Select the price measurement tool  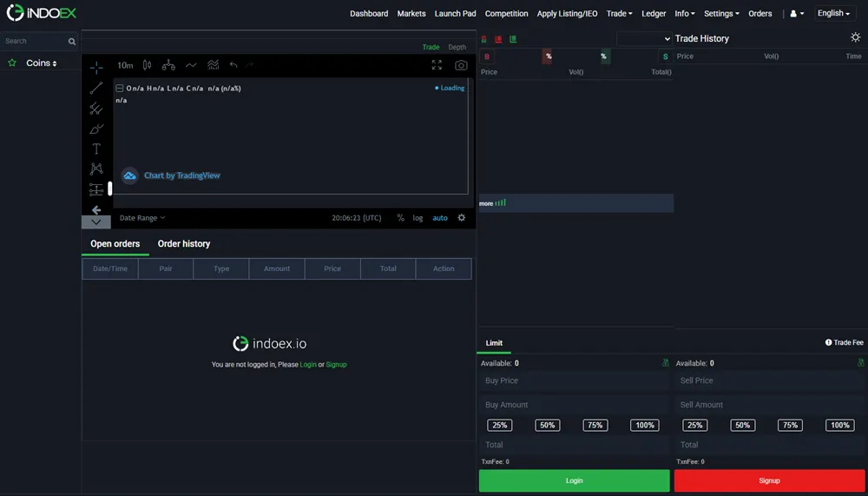[96, 189]
